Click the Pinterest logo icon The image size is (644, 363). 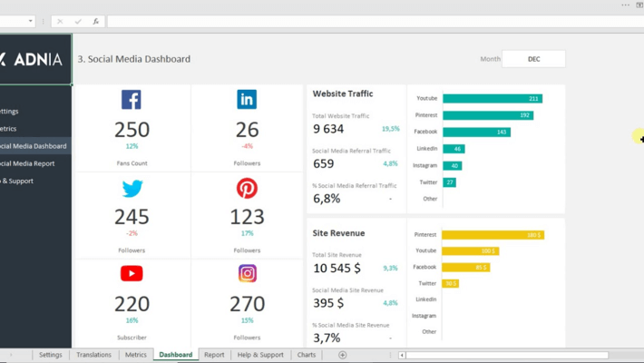(x=247, y=187)
